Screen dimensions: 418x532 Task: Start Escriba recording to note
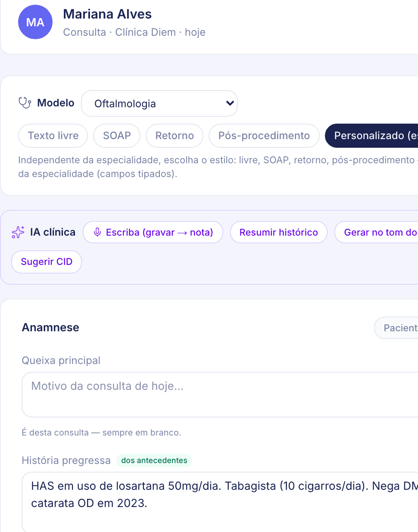tap(153, 232)
